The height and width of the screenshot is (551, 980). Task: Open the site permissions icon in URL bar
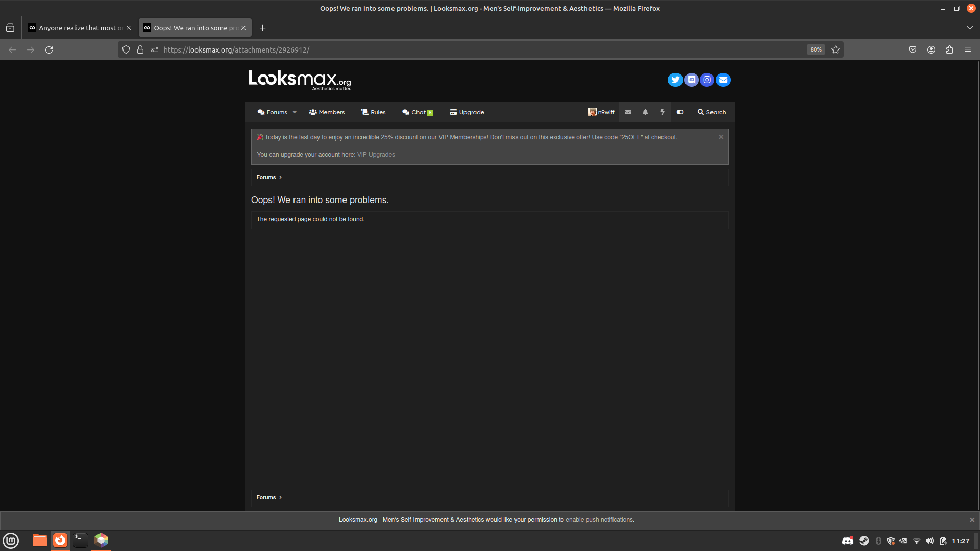(155, 50)
